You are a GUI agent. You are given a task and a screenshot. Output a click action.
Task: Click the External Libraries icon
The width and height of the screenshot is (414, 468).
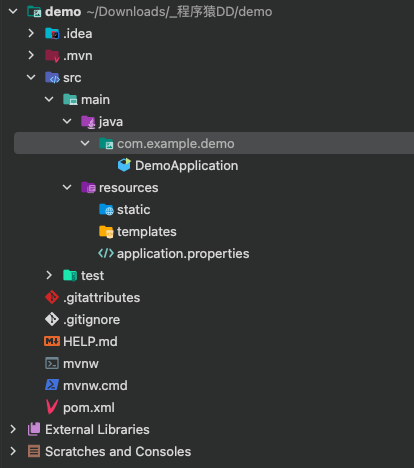[34, 429]
